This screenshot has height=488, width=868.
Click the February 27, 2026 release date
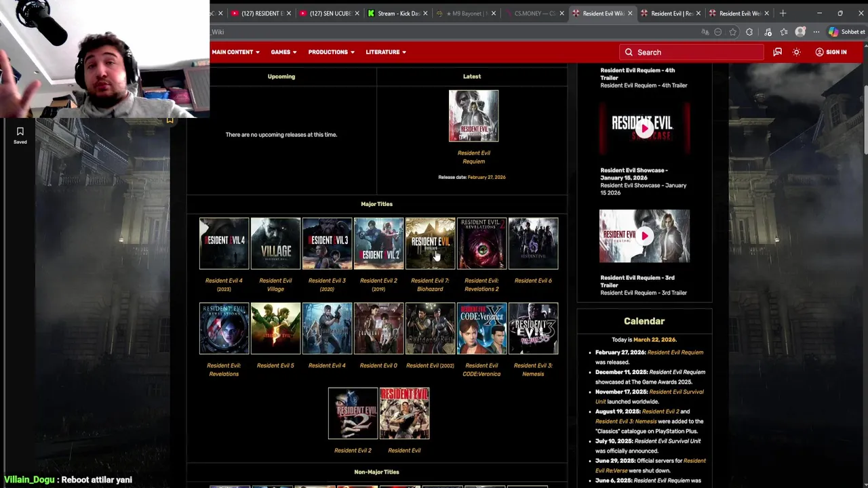[486, 177]
